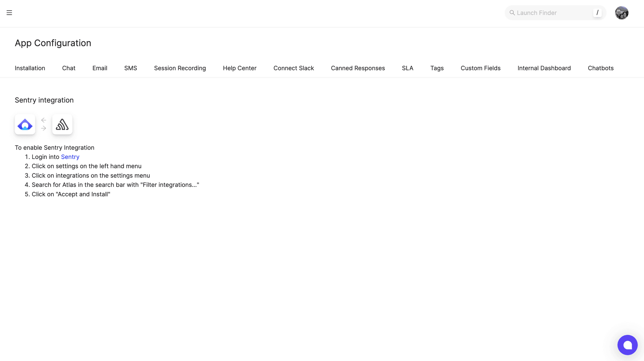Click the right arrow between integration logos

tap(43, 128)
